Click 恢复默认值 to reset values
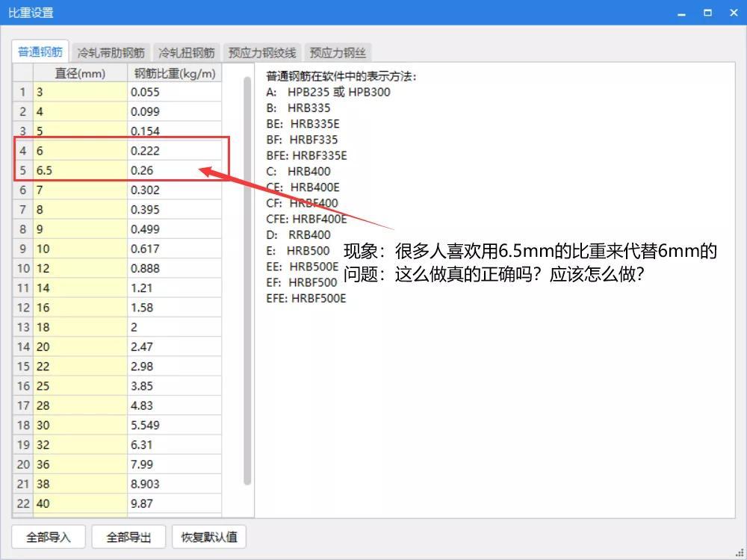Screen dimensions: 747x560 pos(209,537)
